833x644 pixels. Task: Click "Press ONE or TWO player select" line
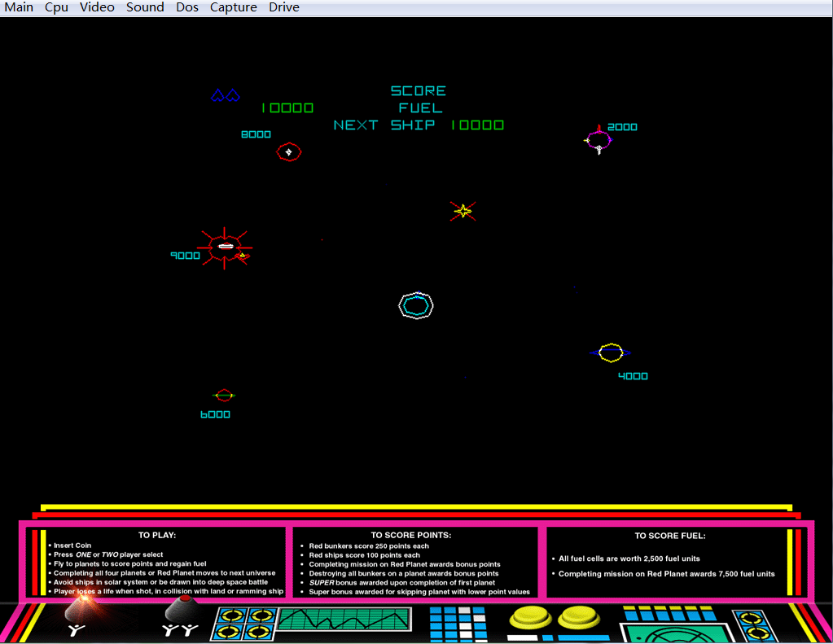pos(108,554)
